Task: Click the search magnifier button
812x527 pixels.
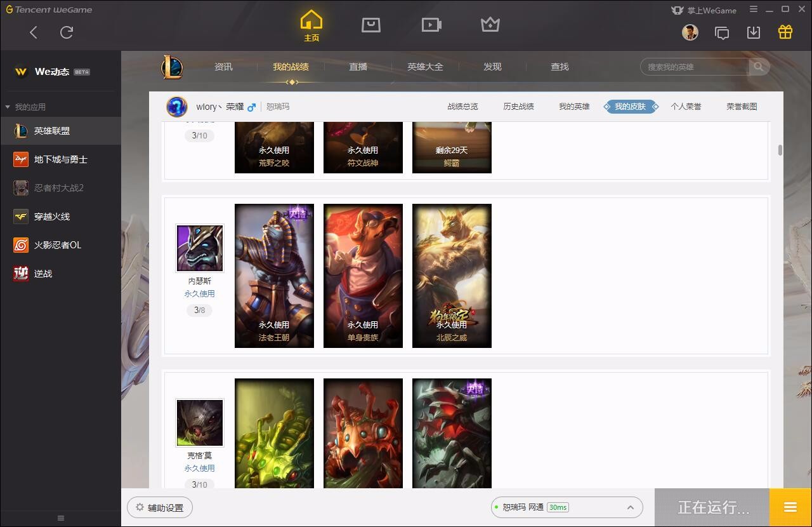Action: (759, 67)
